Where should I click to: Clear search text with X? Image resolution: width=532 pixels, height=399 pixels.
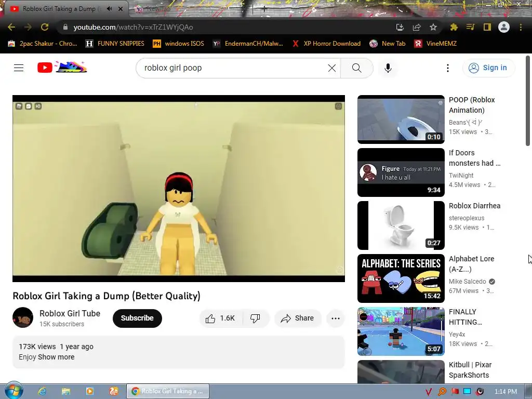(x=332, y=68)
